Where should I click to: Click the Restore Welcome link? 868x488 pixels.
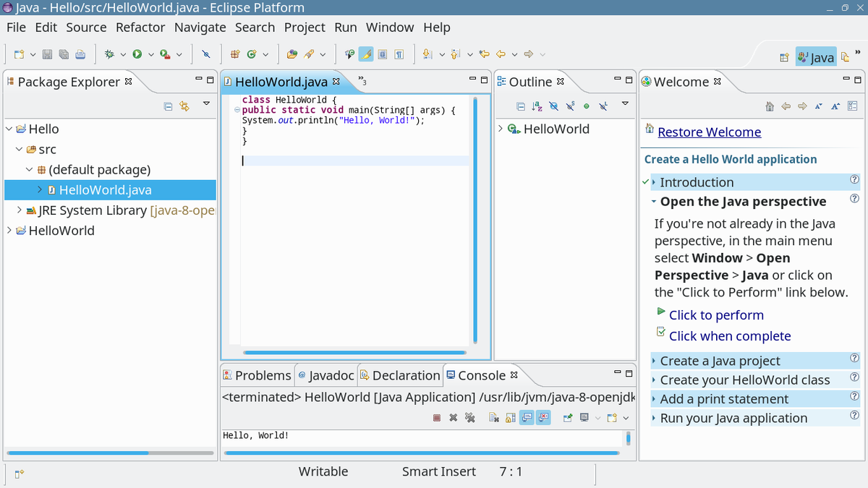pos(709,132)
